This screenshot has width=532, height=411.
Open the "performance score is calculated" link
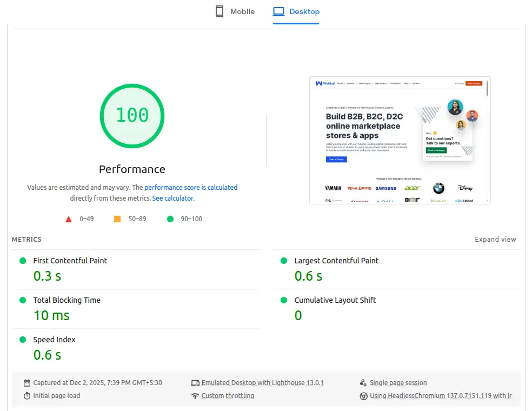pyautogui.click(x=191, y=188)
